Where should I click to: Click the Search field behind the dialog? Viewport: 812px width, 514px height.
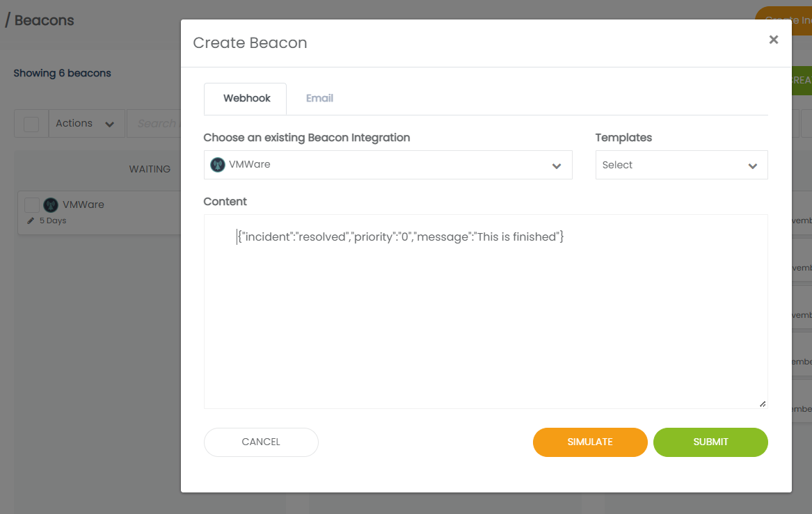click(154, 123)
